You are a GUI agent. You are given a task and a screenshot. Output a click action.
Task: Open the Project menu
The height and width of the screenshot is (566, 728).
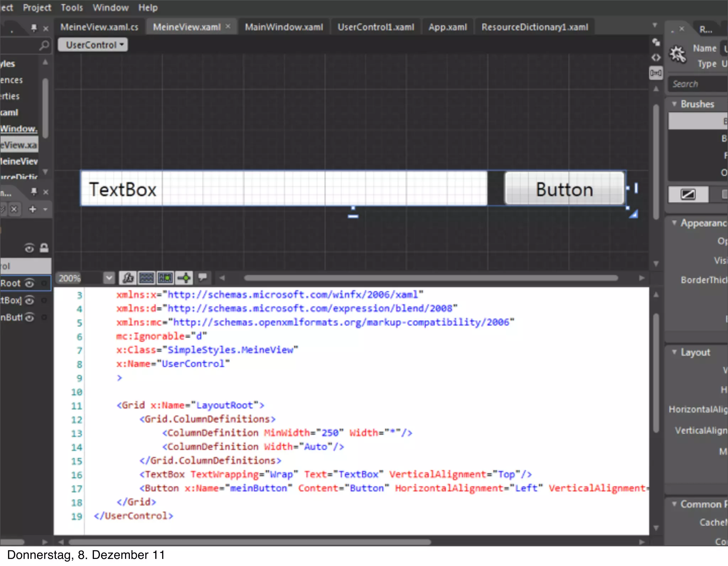[x=37, y=7]
